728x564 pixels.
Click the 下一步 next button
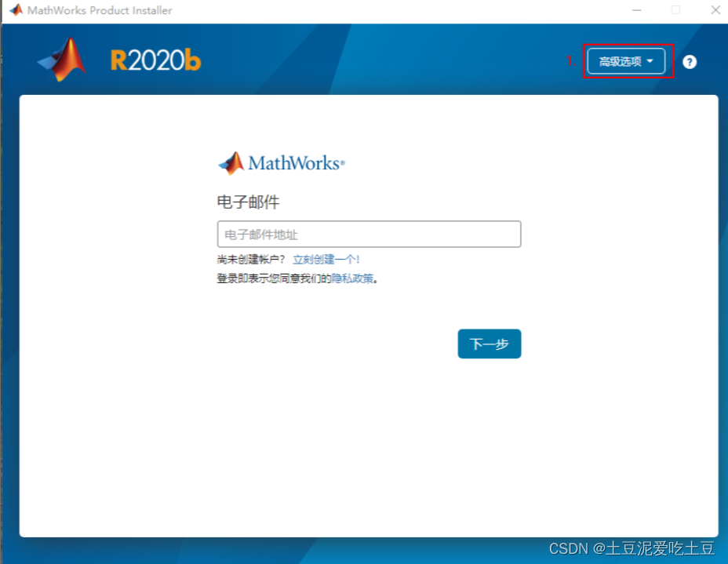point(489,344)
